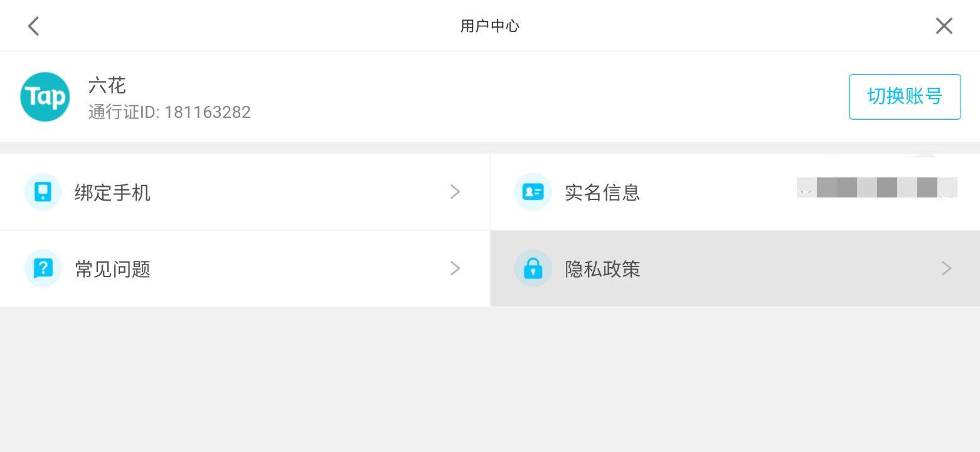Close the 用户中心 page with X
The width and height of the screenshot is (980, 452).
tap(944, 26)
